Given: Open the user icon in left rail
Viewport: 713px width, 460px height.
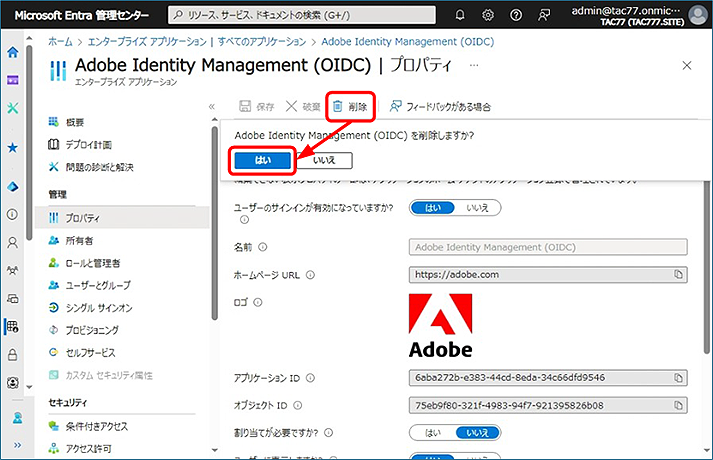Looking at the screenshot, I should 13,242.
